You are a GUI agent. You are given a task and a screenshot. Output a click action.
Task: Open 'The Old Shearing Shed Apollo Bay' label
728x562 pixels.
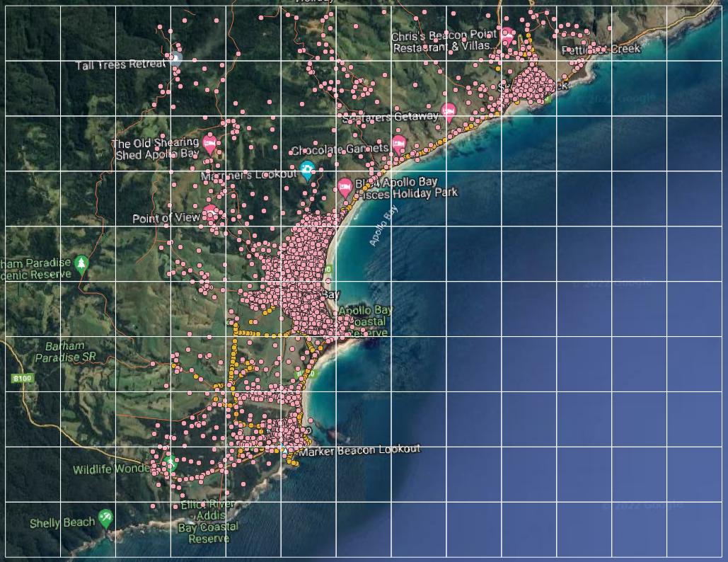pyautogui.click(x=156, y=149)
